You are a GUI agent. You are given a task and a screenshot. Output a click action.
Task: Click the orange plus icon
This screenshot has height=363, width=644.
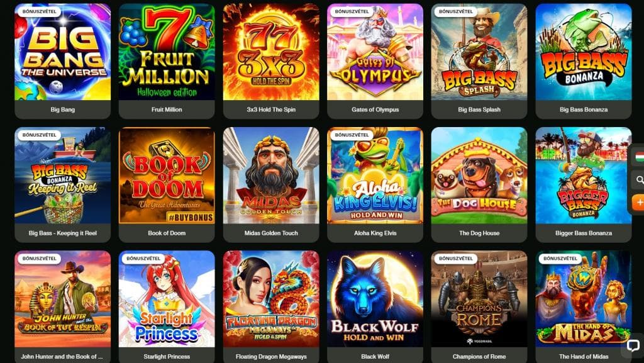pyautogui.click(x=639, y=202)
